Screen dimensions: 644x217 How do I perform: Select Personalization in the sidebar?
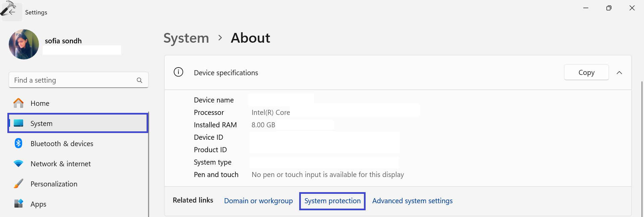coord(54,184)
